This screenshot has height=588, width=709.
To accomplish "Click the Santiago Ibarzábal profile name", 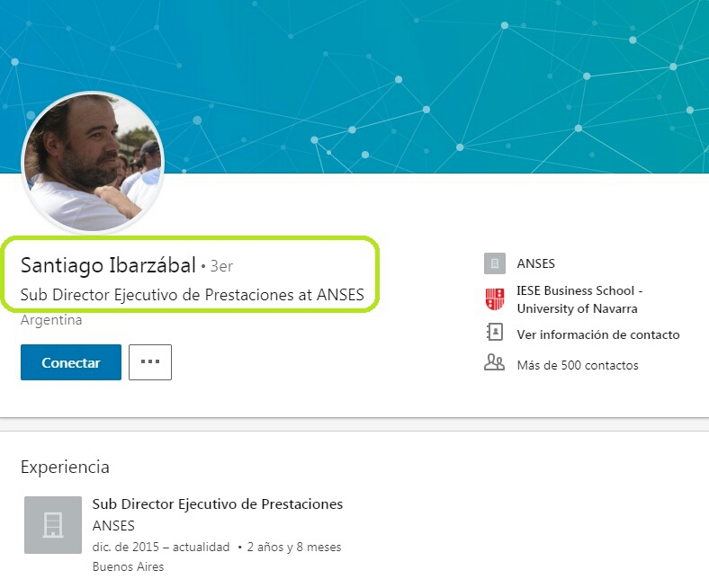I will point(108,265).
